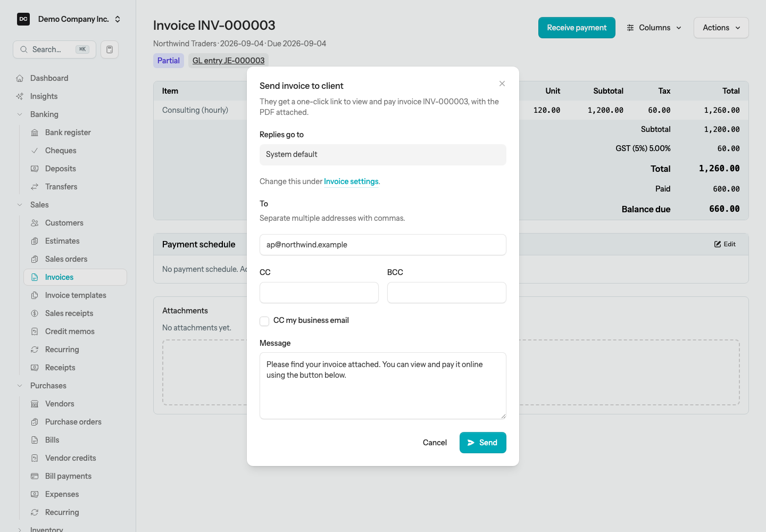This screenshot has width=766, height=532.
Task: Go to Sales orders in sidebar
Action: pos(76,259)
